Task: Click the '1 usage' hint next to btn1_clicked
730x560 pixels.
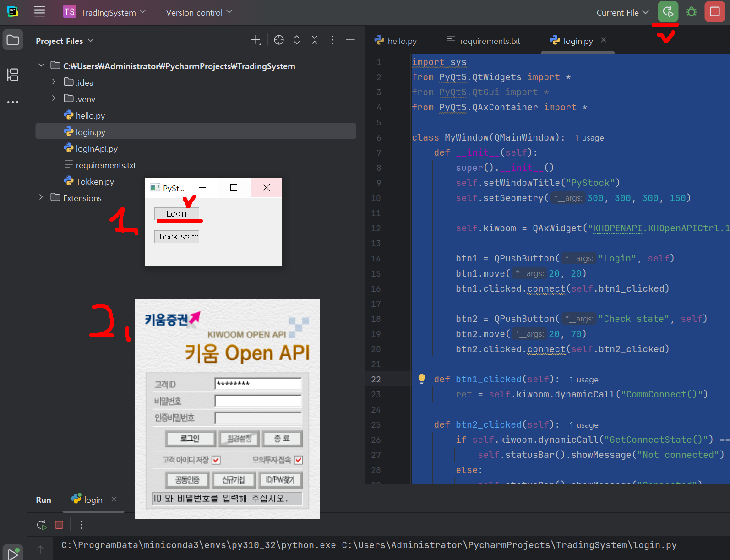Action: point(584,380)
